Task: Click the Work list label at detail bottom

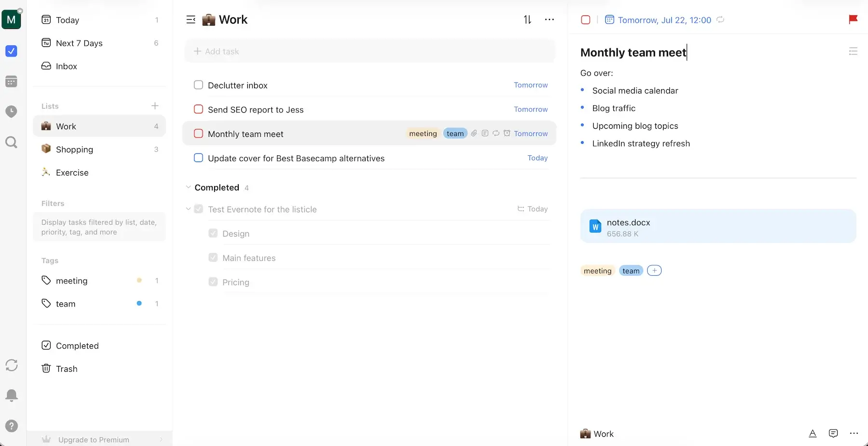Action: tap(597, 433)
